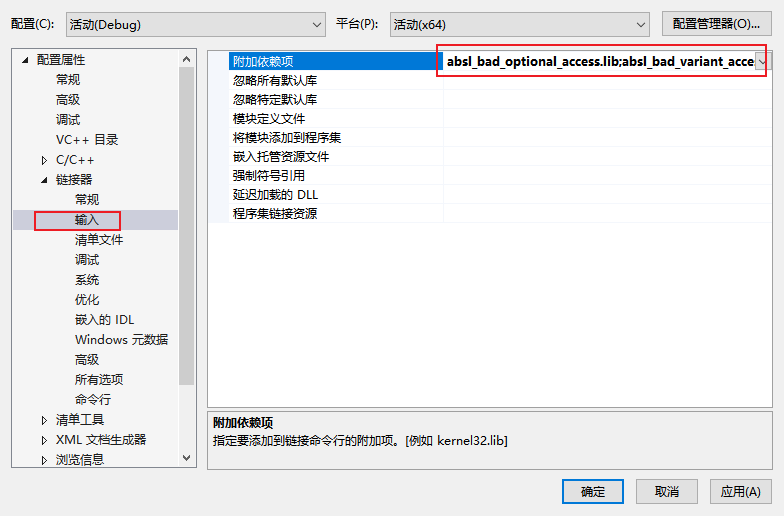The width and height of the screenshot is (784, 516).
Task: Click the 取消 button
Action: (x=666, y=492)
